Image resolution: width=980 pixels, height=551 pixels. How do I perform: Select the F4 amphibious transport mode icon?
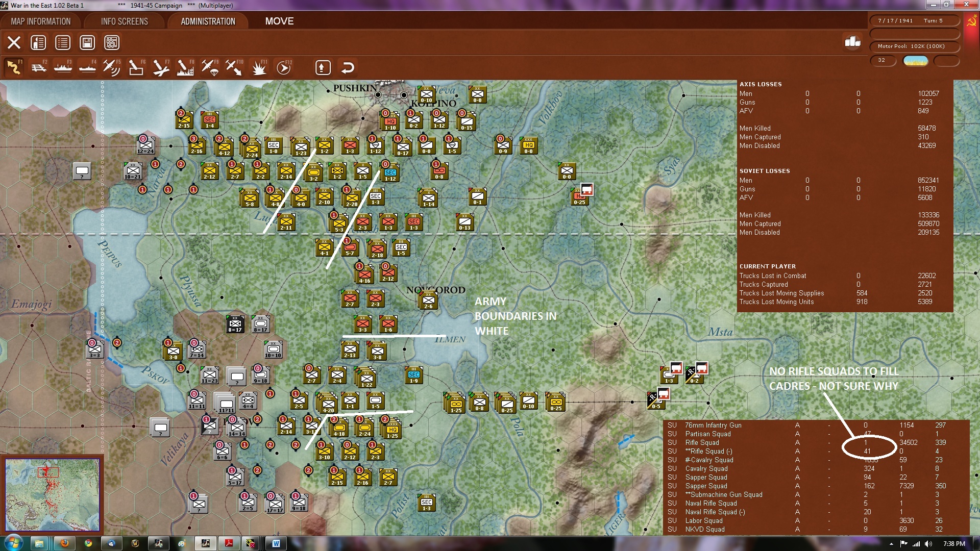(87, 67)
